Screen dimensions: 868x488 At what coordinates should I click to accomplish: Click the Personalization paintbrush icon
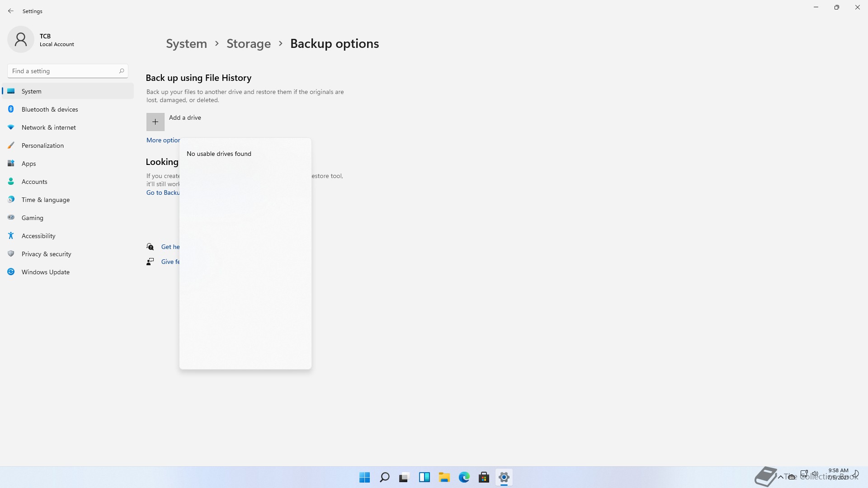pos(11,145)
